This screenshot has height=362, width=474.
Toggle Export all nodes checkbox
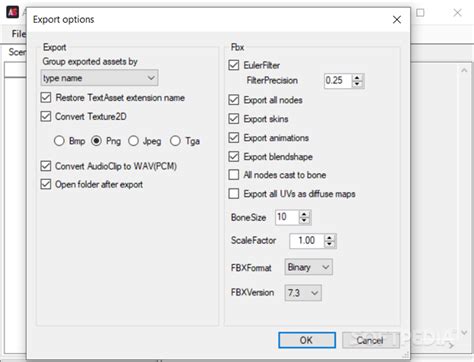click(234, 100)
